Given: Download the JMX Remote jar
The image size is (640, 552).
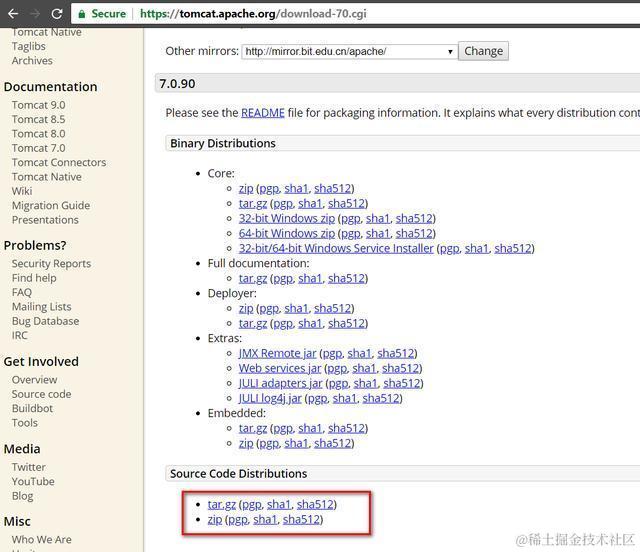Looking at the screenshot, I should 278,353.
